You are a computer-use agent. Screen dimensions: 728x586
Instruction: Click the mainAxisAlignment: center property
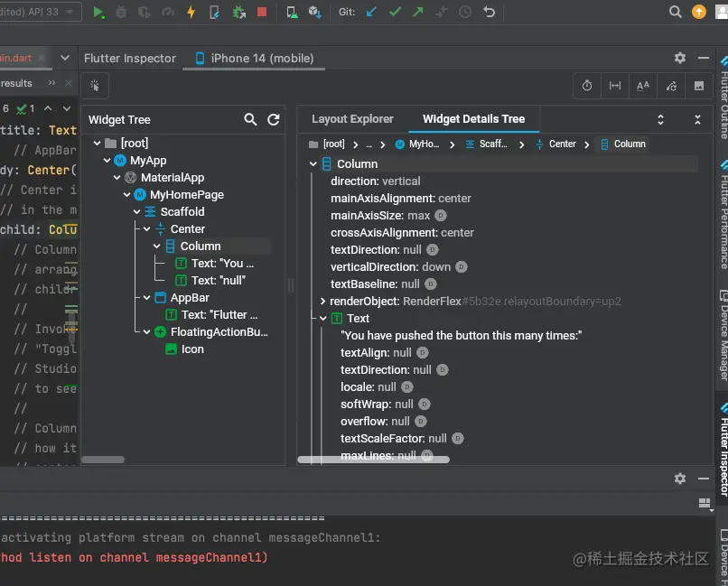pos(401,198)
